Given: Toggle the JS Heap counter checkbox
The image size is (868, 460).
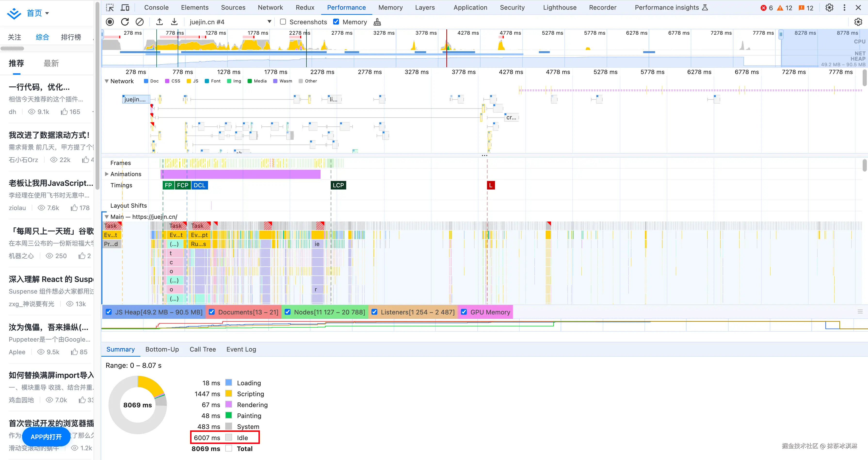Looking at the screenshot, I should pyautogui.click(x=109, y=312).
